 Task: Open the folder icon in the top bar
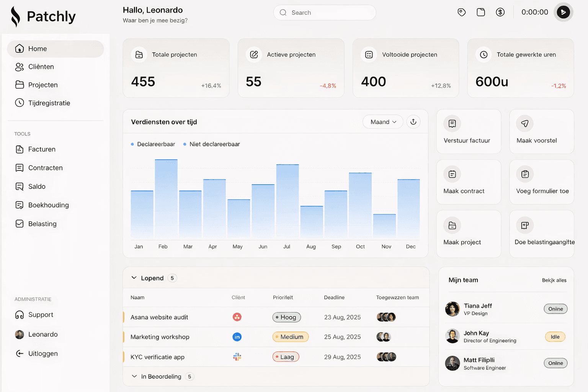pyautogui.click(x=481, y=12)
